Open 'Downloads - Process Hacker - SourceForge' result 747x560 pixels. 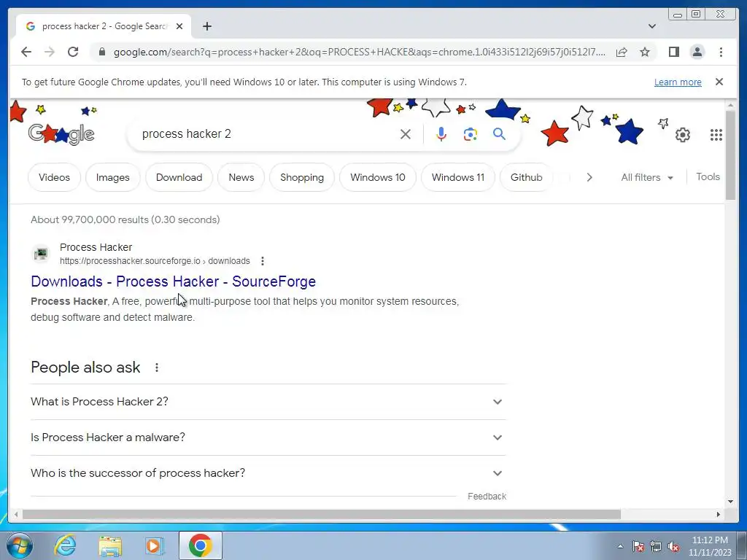pyautogui.click(x=173, y=281)
